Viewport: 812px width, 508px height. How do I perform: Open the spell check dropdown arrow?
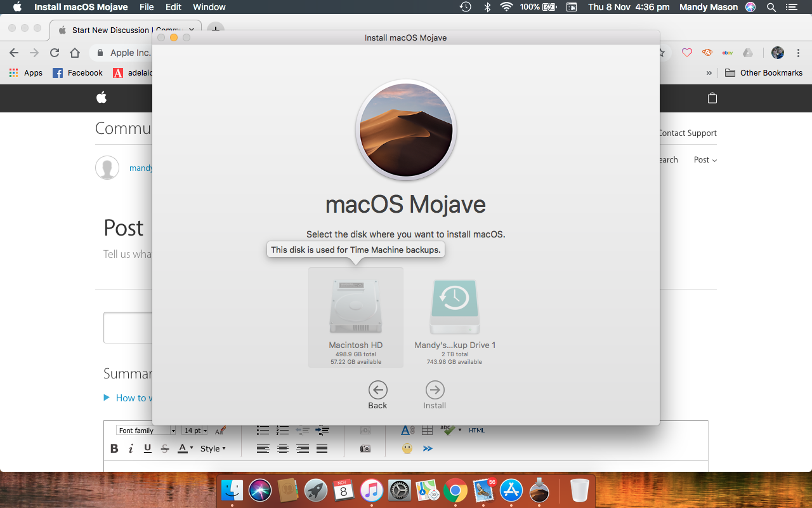click(x=460, y=431)
